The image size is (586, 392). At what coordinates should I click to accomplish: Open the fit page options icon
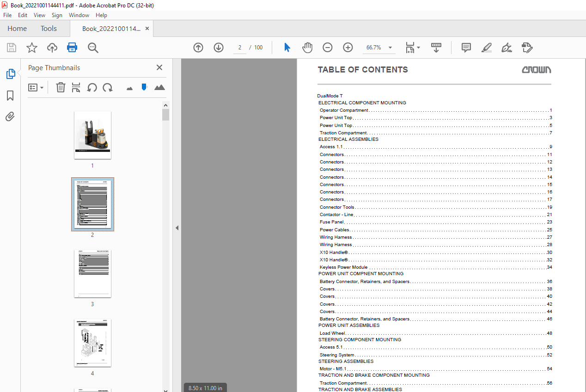412,48
